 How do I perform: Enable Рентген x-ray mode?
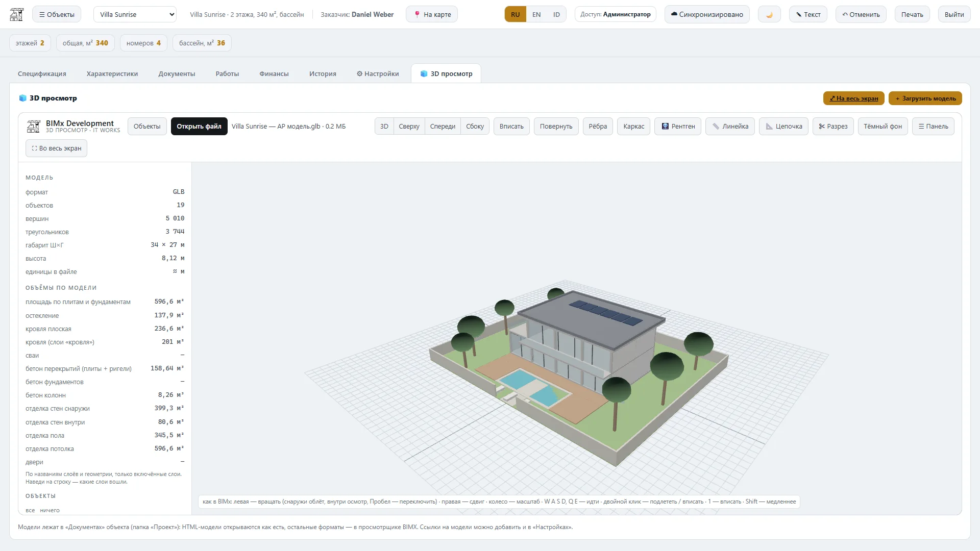(x=678, y=127)
